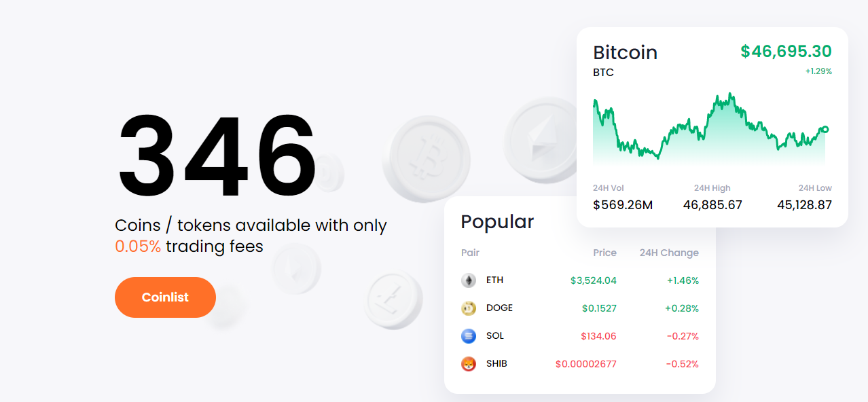Select the SOL pair label
The image size is (868, 402).
[x=495, y=336]
